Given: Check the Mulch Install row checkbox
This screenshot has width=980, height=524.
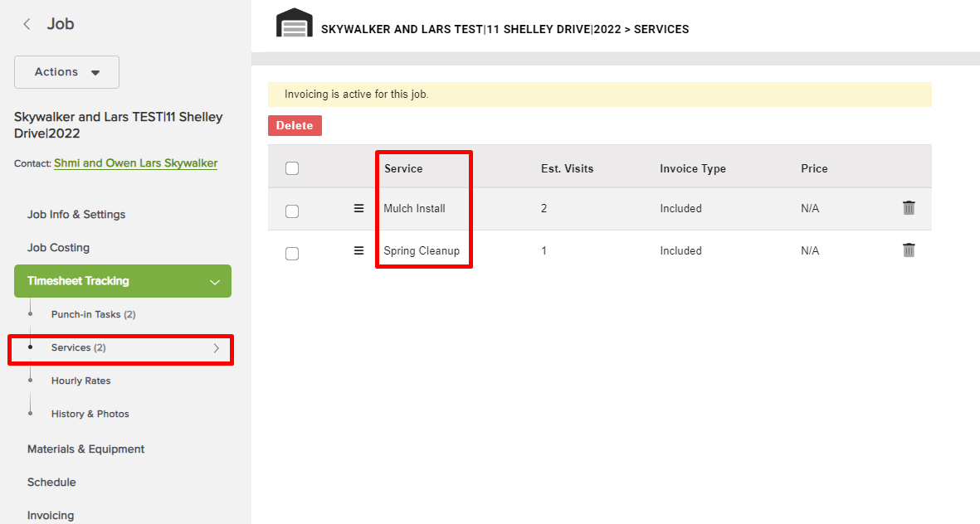Looking at the screenshot, I should 292,211.
